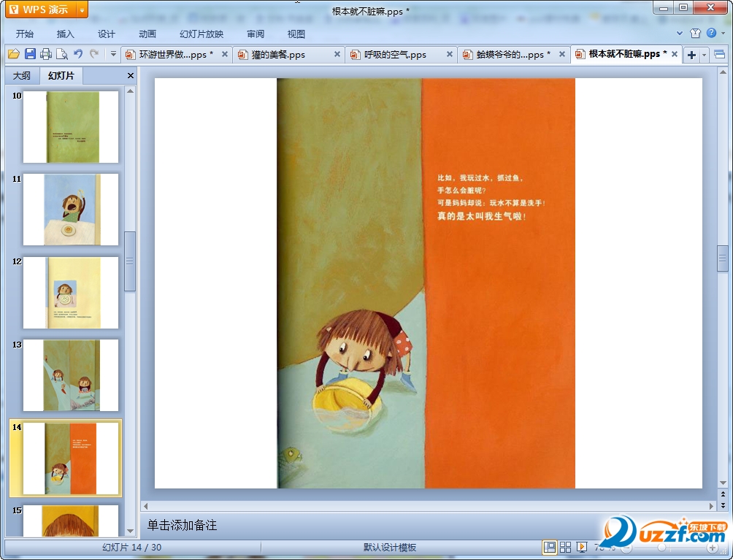
Task: Add a new document tab with plus icon
Action: (x=691, y=55)
